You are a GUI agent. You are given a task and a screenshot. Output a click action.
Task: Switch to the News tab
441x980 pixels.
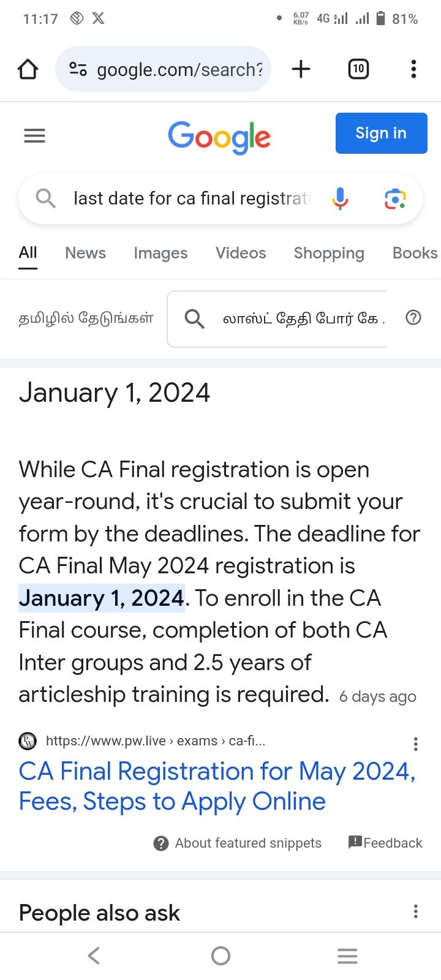[x=85, y=253]
